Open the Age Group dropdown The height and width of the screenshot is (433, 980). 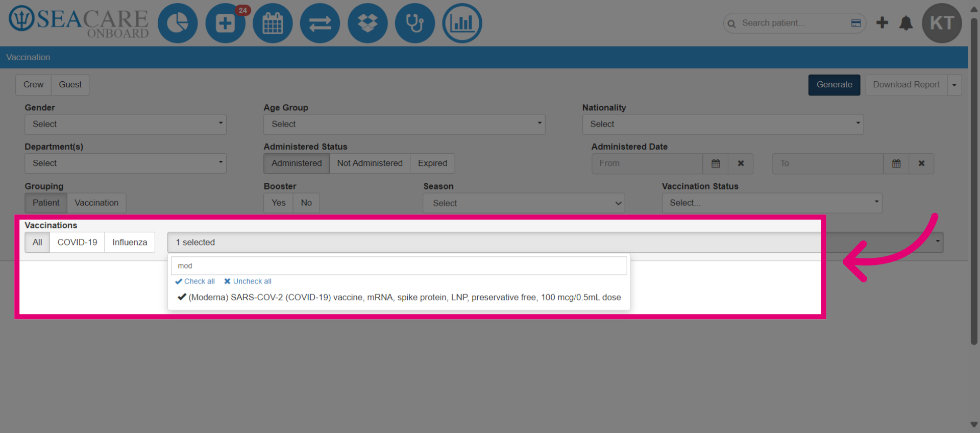point(404,124)
